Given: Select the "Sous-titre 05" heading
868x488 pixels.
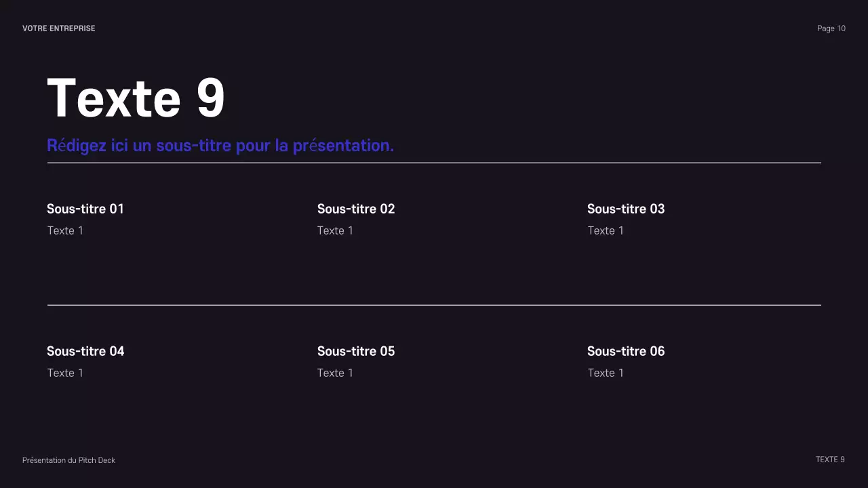Looking at the screenshot, I should pos(356,351).
